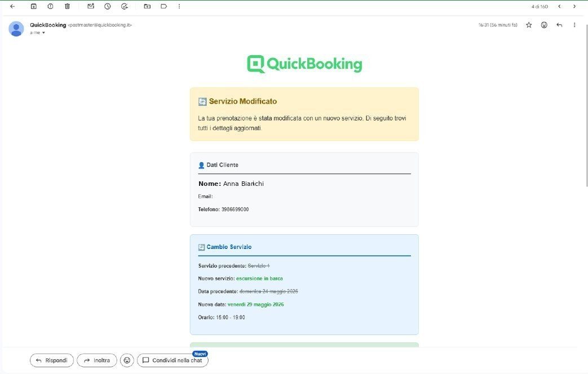588x374 pixels.
Task: Click sender name QuickBooking
Action: click(x=48, y=25)
